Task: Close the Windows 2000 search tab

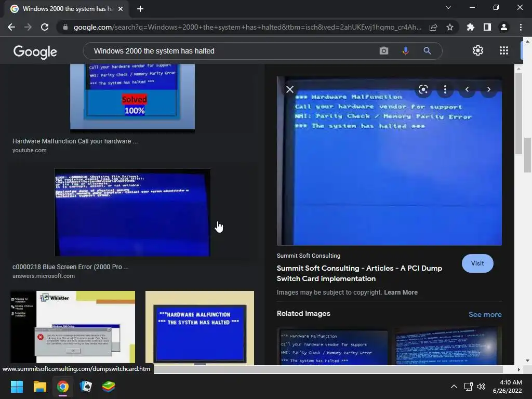Action: [120, 9]
